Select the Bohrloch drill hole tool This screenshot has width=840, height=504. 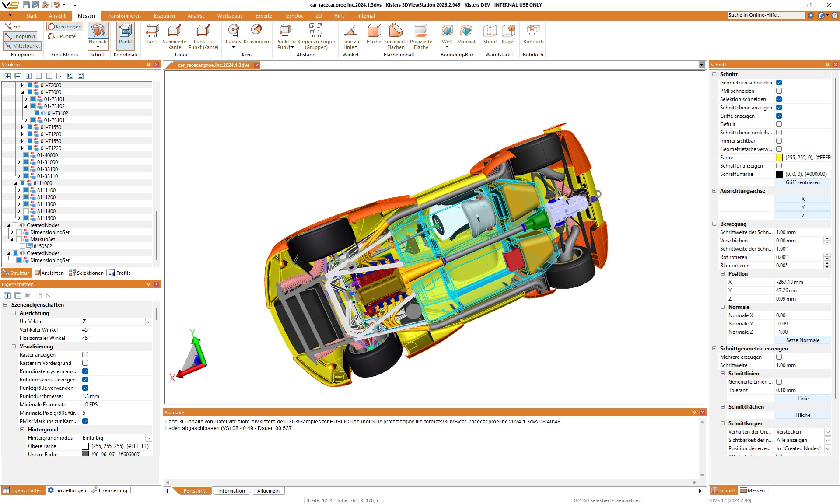(533, 34)
